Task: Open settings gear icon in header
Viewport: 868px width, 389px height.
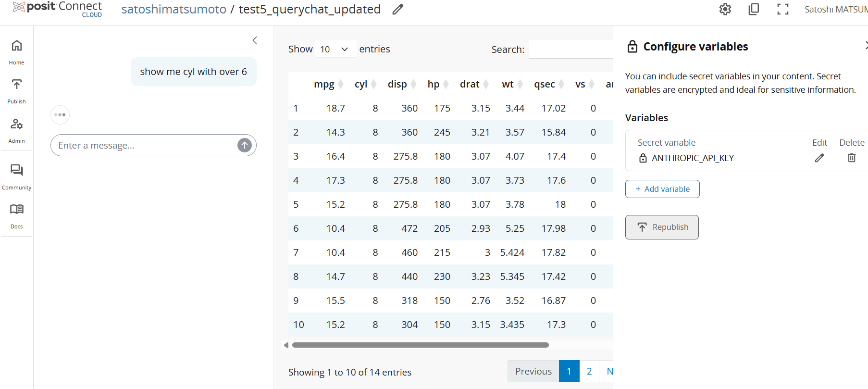Action: click(x=725, y=9)
